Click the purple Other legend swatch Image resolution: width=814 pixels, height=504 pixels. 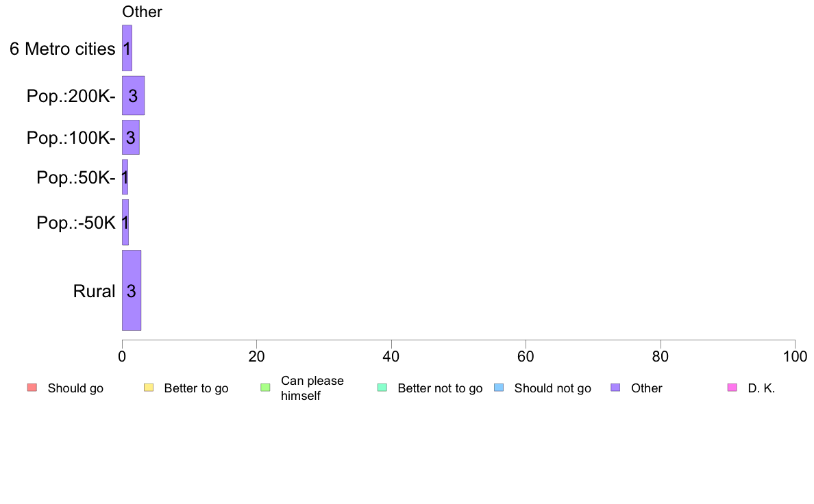(616, 388)
